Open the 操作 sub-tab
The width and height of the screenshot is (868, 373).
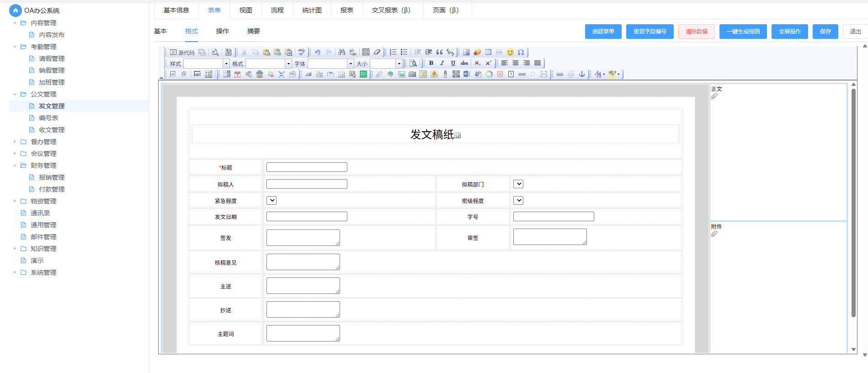coord(223,31)
